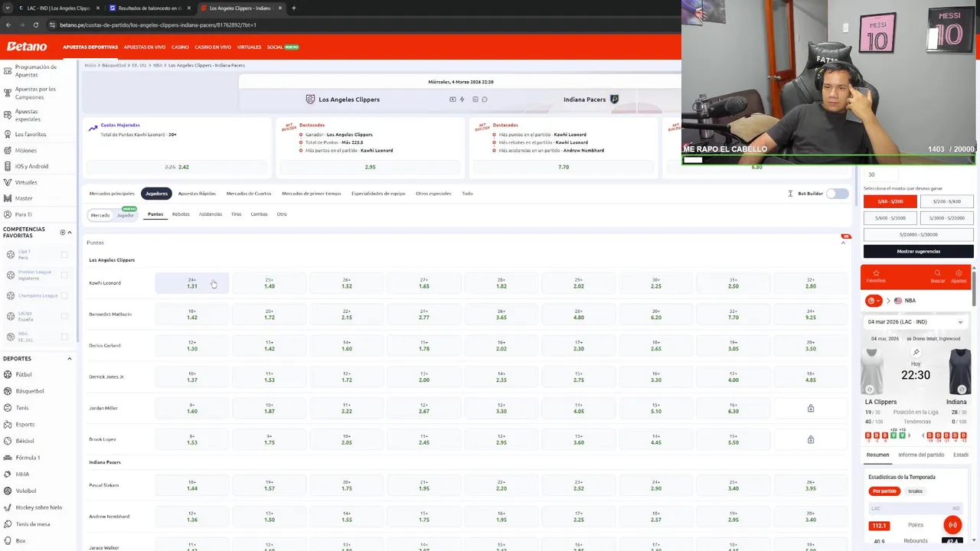This screenshot has width=980, height=551.
Task: Open Los favoritos in the sidebar
Action: pyautogui.click(x=31, y=134)
